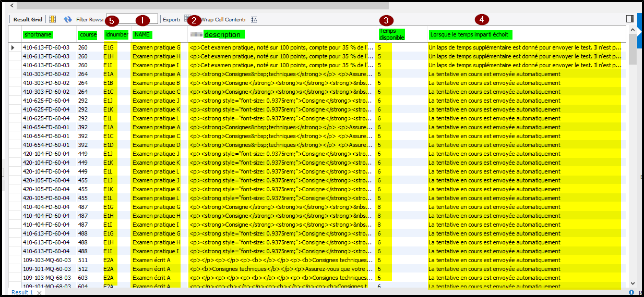
Task: Click the vertical scrollbar up arrow
Action: (633, 31)
